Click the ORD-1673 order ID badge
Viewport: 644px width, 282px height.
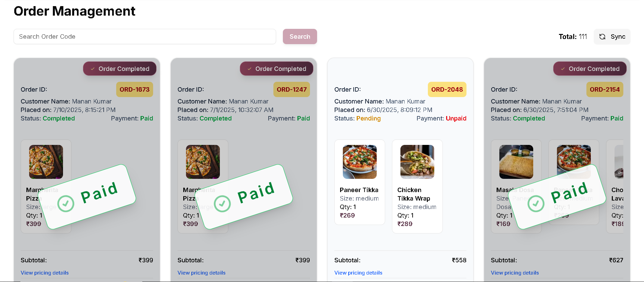(134, 90)
